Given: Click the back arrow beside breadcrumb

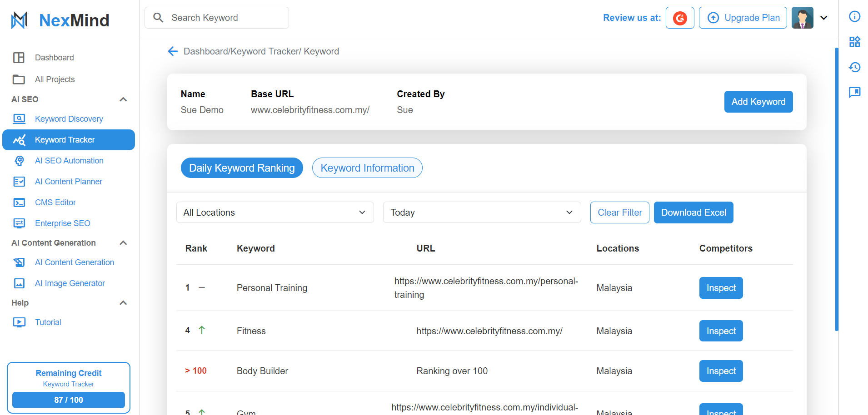Looking at the screenshot, I should click(x=173, y=51).
